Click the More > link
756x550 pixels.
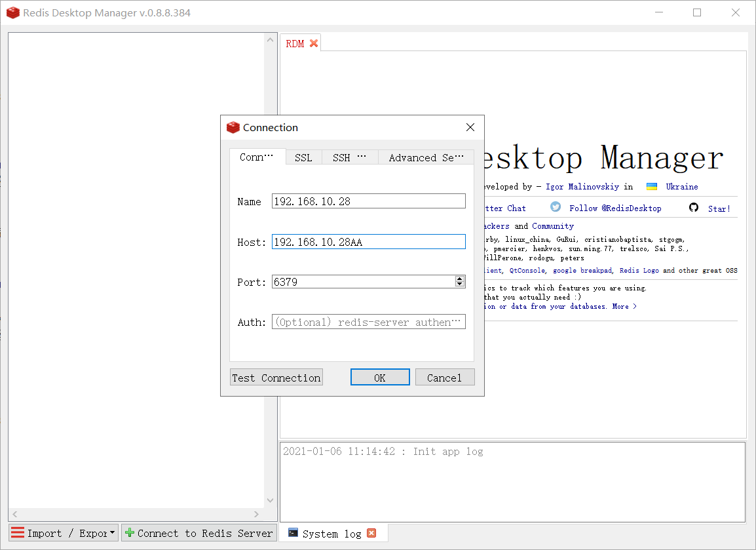point(624,306)
